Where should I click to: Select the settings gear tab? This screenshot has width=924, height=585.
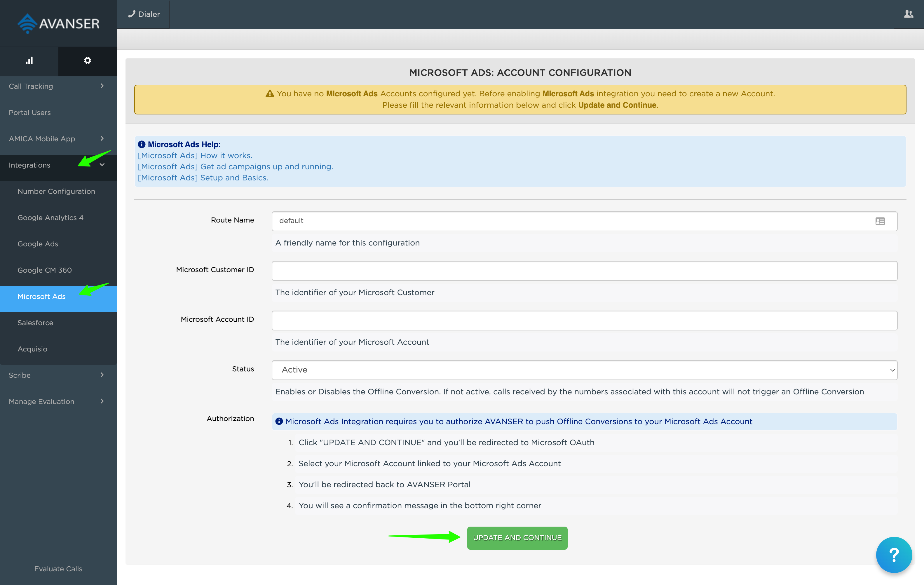click(88, 61)
